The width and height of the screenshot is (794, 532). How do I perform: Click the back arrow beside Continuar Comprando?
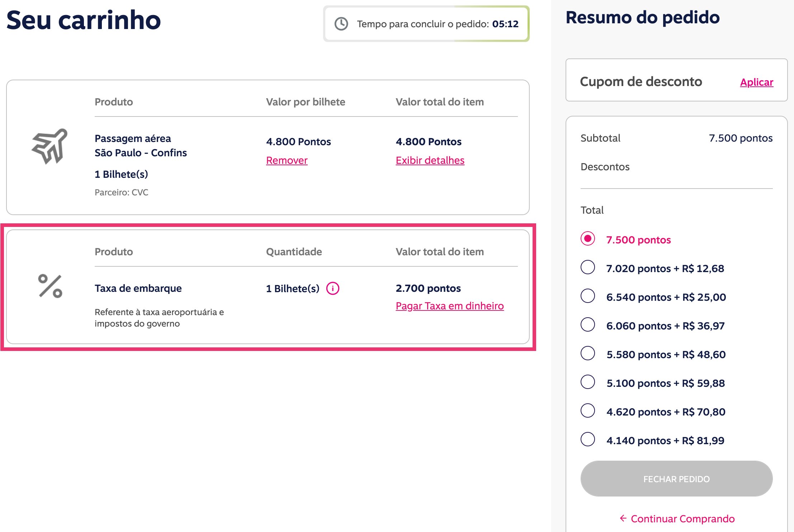pyautogui.click(x=623, y=518)
